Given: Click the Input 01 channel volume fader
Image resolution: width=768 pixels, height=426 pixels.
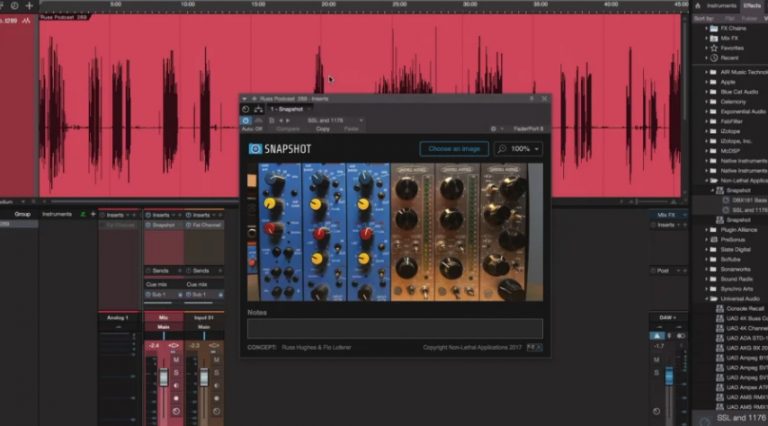Looking at the screenshot, I should click(x=204, y=378).
